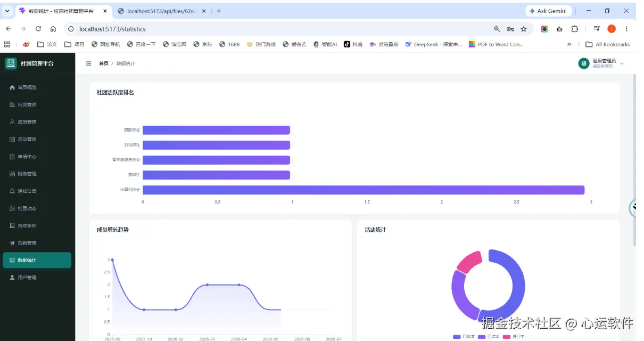
Task: Show hidden bookmarks with the » chevron
Action: pos(569,44)
